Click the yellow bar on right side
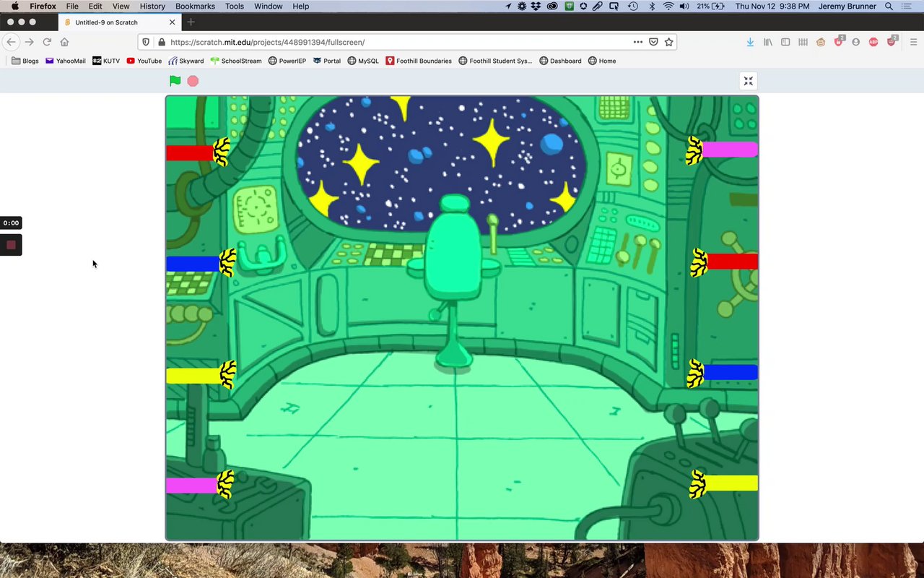The image size is (924, 578). (x=731, y=483)
